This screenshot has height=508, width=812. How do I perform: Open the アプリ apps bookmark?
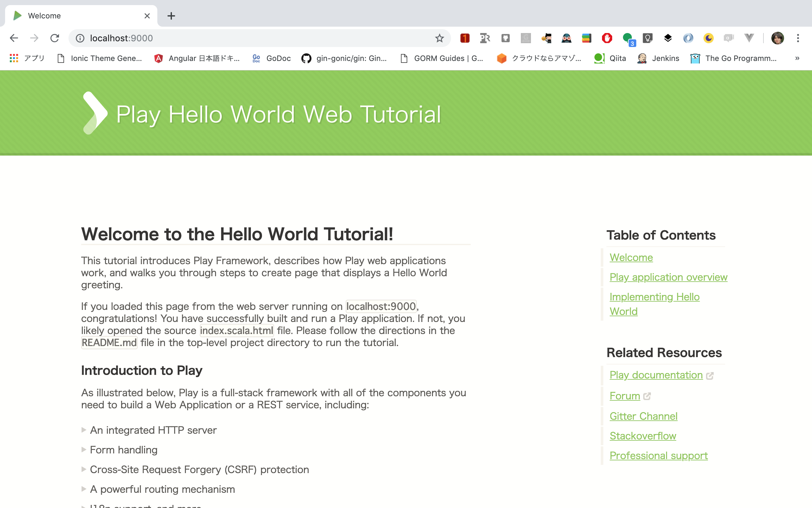coord(27,58)
